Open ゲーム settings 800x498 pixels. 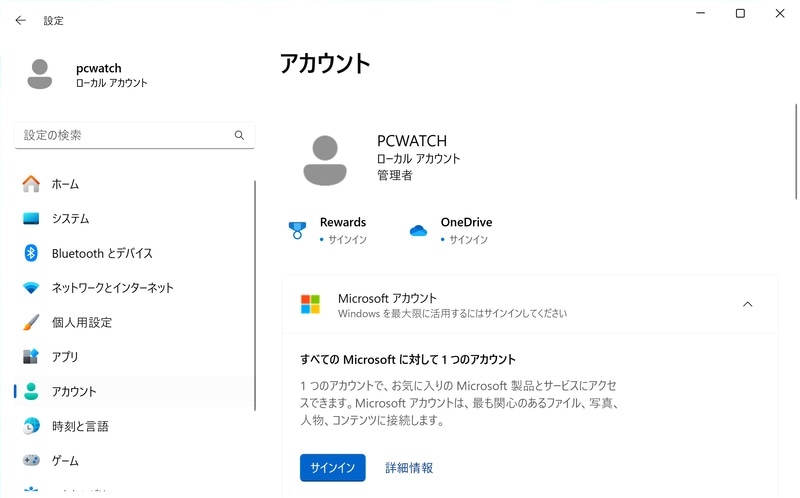coord(135,460)
